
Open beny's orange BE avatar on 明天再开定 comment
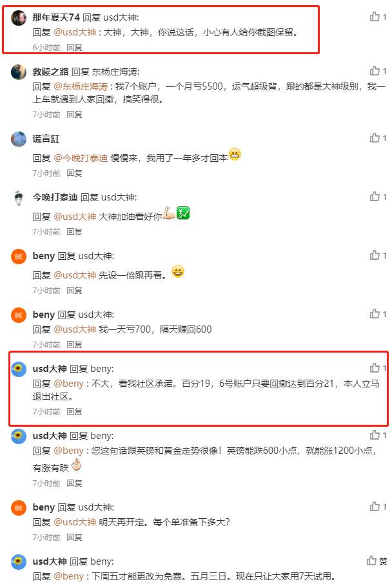[x=19, y=508]
